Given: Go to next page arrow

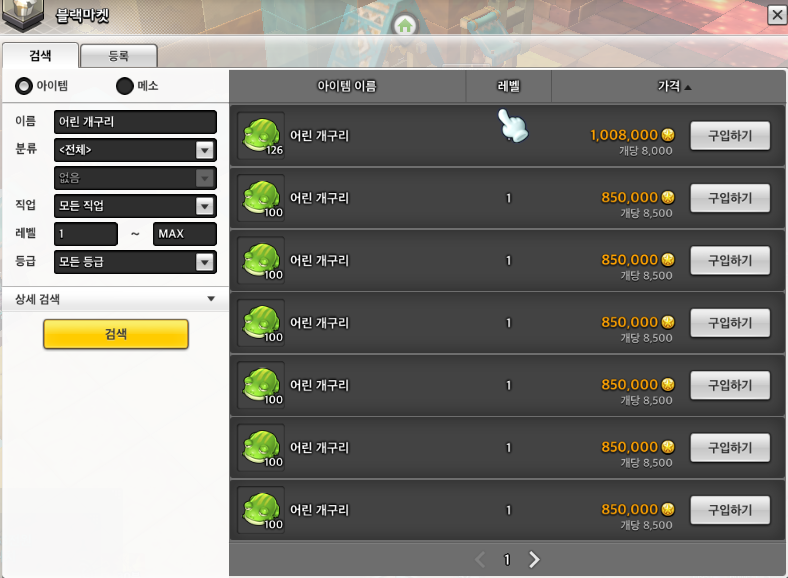Looking at the screenshot, I should click(x=534, y=559).
